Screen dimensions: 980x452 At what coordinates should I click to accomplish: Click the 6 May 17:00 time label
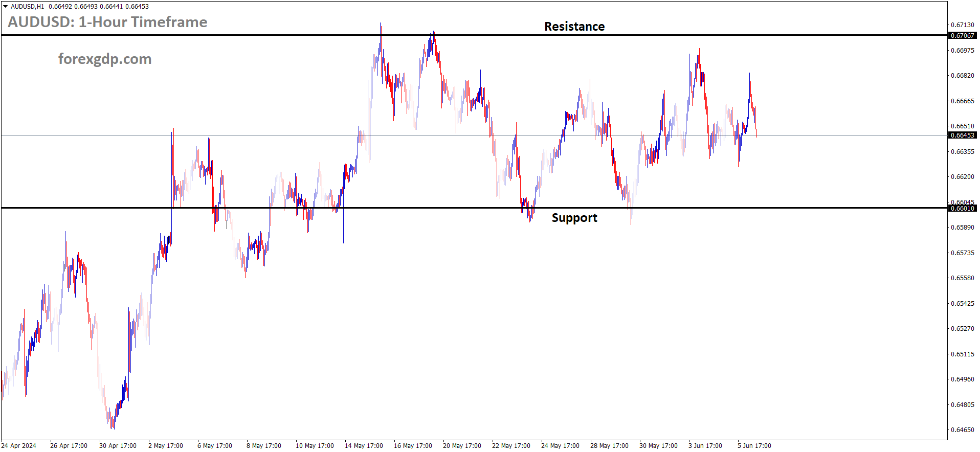[215, 446]
